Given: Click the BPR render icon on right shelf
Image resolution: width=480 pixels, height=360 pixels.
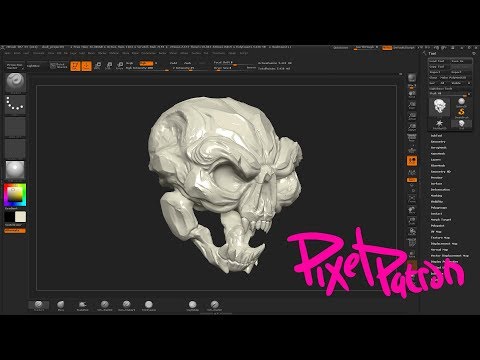Looking at the screenshot, I should [x=412, y=78].
